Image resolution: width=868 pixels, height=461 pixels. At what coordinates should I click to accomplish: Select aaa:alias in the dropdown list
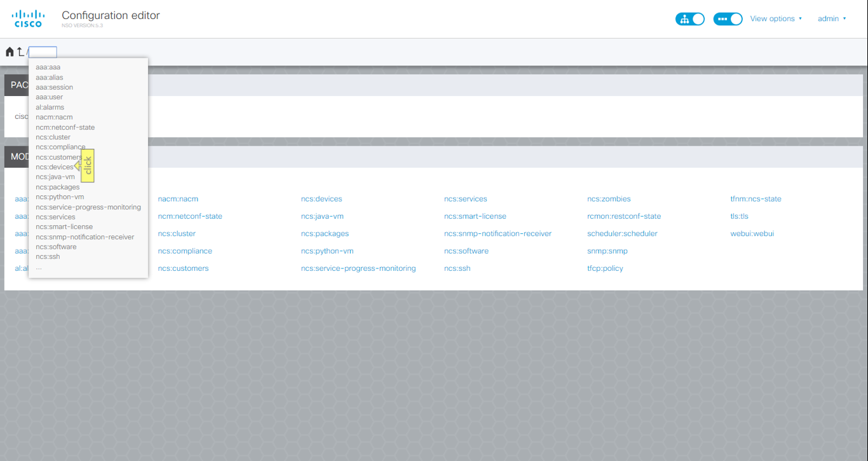click(50, 78)
